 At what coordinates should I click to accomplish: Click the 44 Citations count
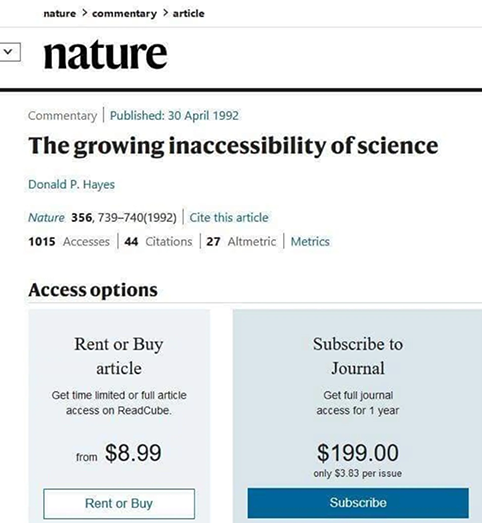[158, 241]
